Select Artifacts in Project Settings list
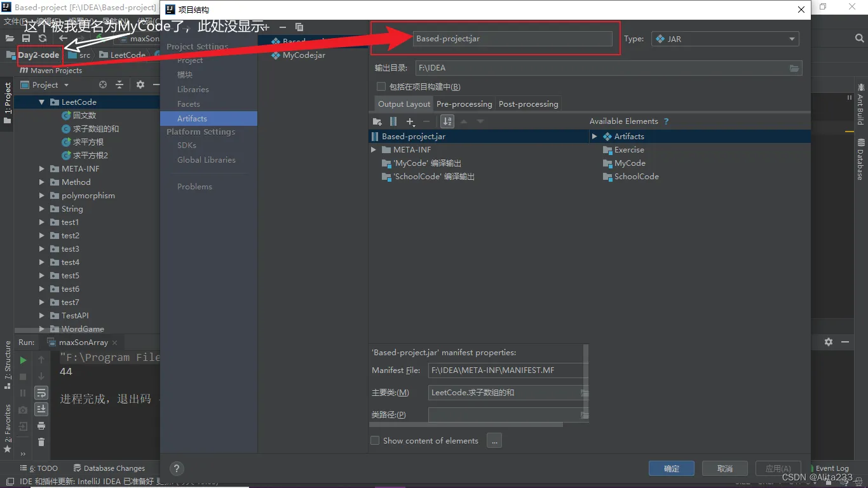 pos(208,118)
